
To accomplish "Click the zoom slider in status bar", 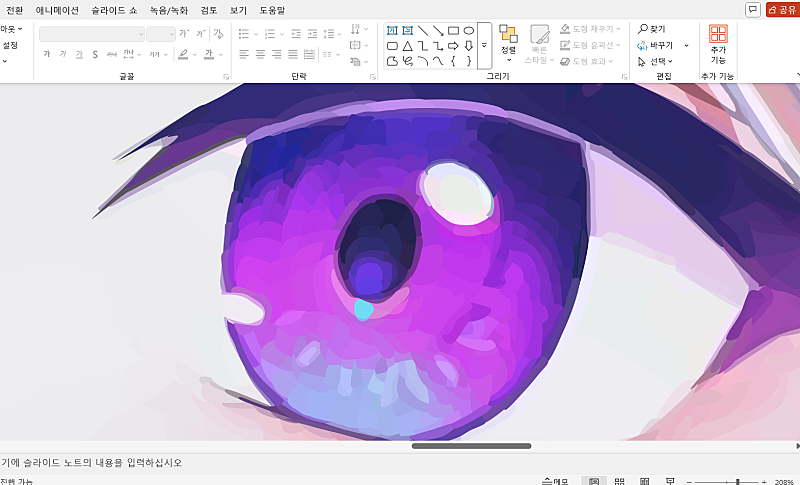I will (738, 481).
